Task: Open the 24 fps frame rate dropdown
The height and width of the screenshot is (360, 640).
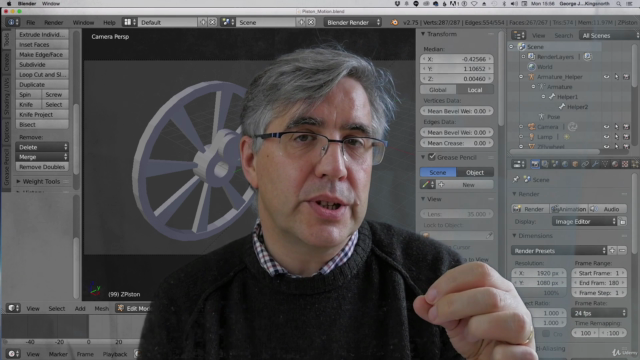Action: pos(599,313)
